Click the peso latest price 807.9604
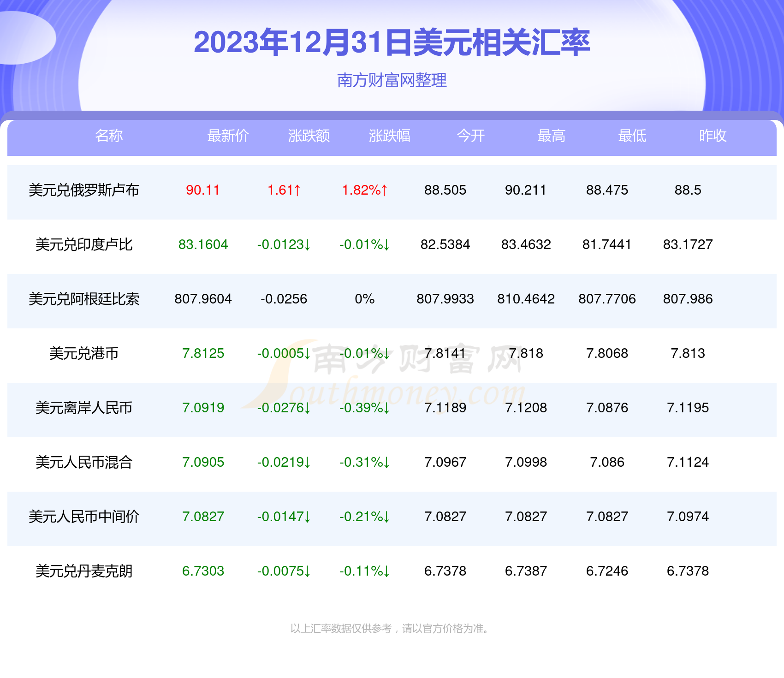This screenshot has height=678, width=784. [x=203, y=299]
